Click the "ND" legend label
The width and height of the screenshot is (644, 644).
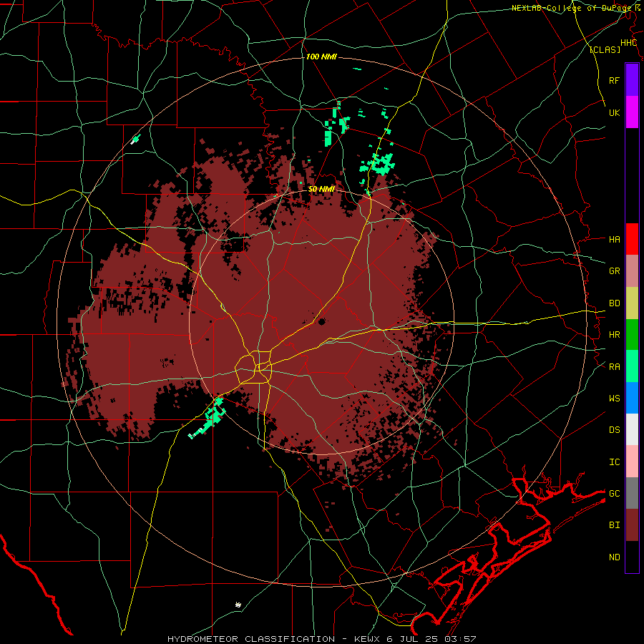coord(615,557)
